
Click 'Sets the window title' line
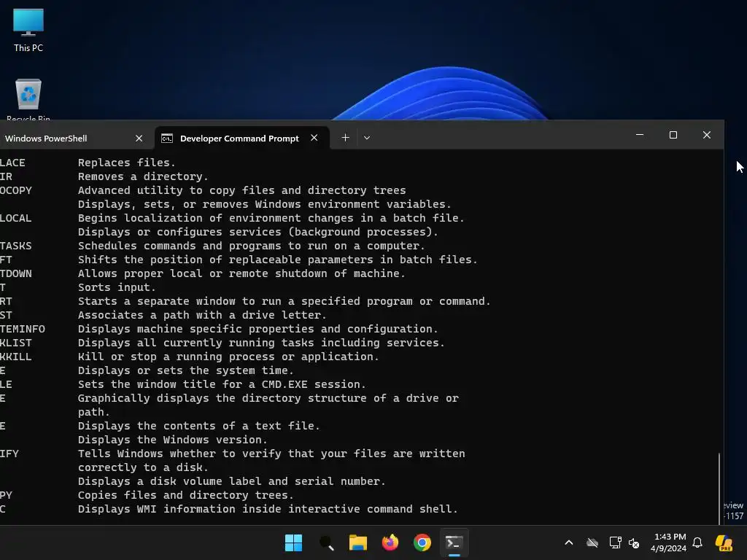click(222, 384)
